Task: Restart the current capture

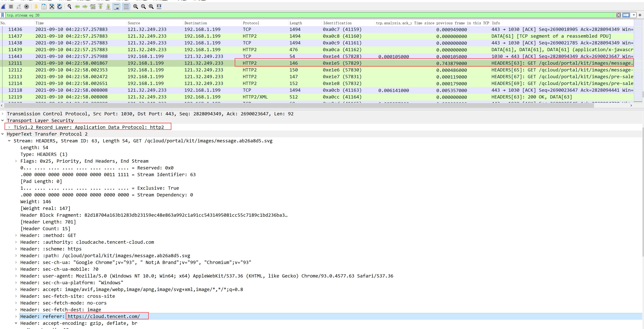Action: point(19,7)
